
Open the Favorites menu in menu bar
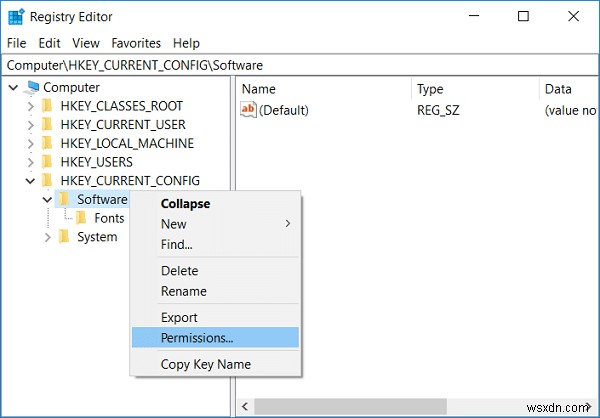click(136, 43)
